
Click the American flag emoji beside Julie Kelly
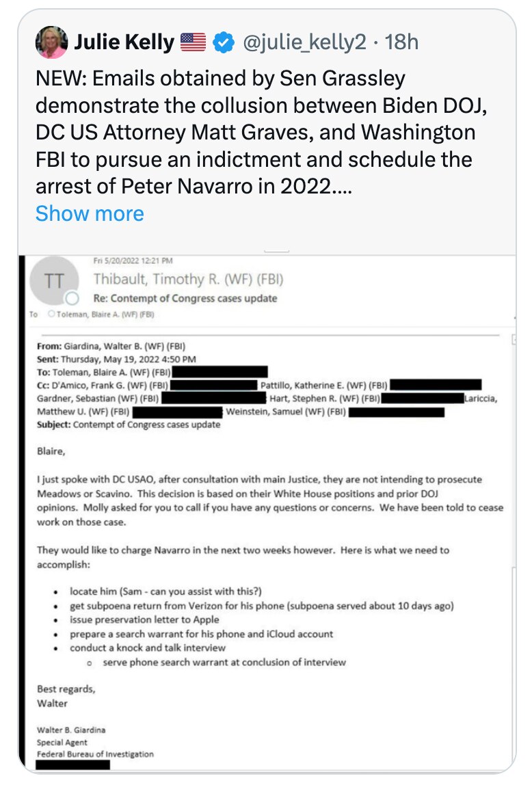[x=191, y=42]
